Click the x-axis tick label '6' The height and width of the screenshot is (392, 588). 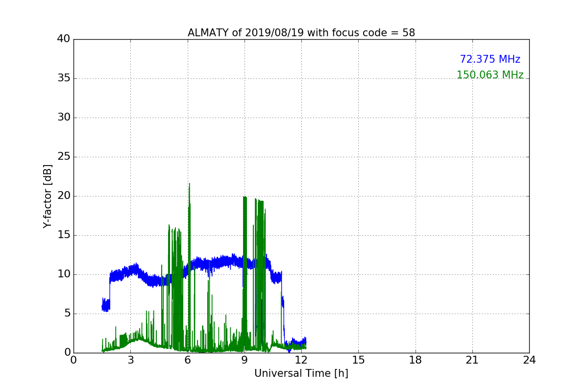pyautogui.click(x=188, y=360)
